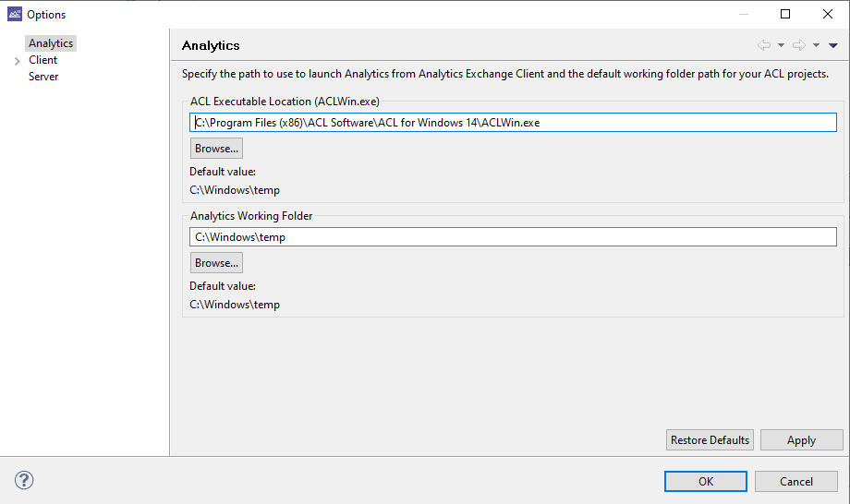Browse for the Analytics working folder
850x504 pixels.
click(216, 263)
